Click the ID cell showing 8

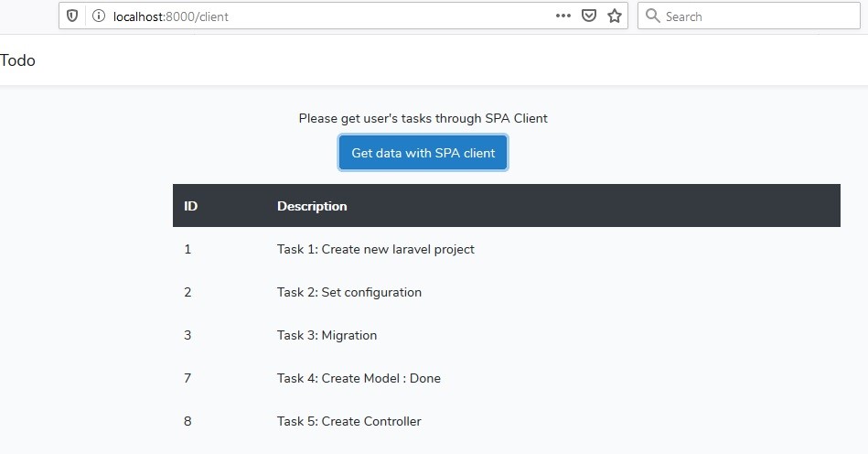click(x=188, y=421)
